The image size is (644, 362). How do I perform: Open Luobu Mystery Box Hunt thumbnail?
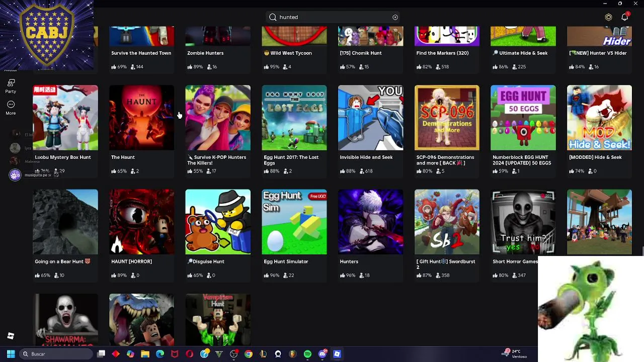tap(65, 118)
